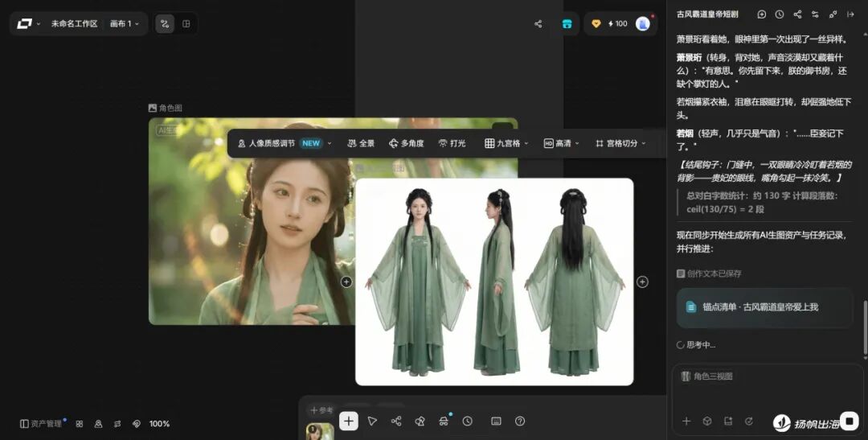Click the 参考 add reference button
Image resolution: width=868 pixels, height=440 pixels.
pos(321,410)
